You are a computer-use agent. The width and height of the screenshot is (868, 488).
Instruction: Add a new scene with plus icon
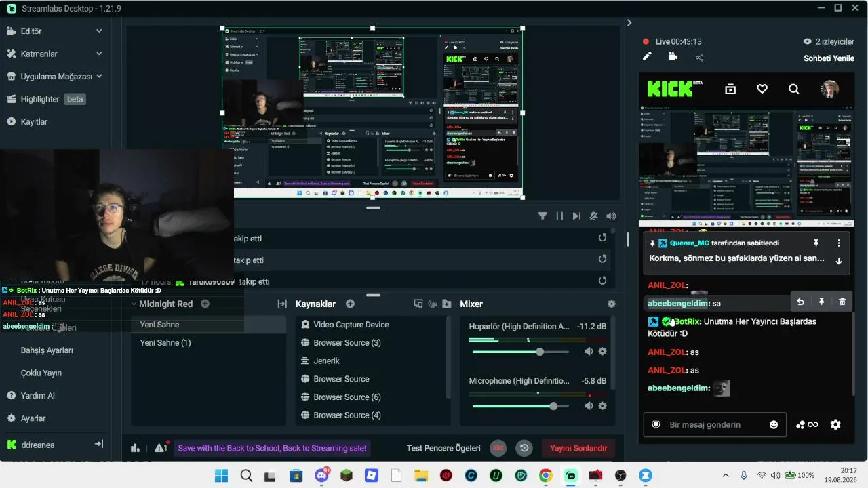205,304
